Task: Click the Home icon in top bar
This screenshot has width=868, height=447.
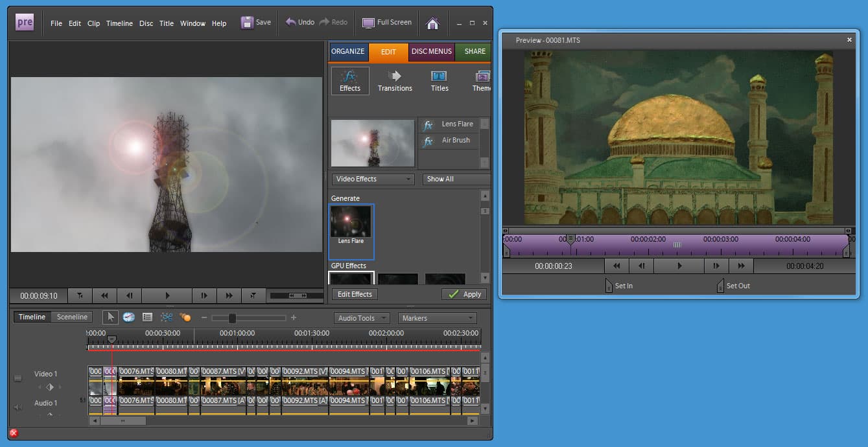Action: [432, 23]
